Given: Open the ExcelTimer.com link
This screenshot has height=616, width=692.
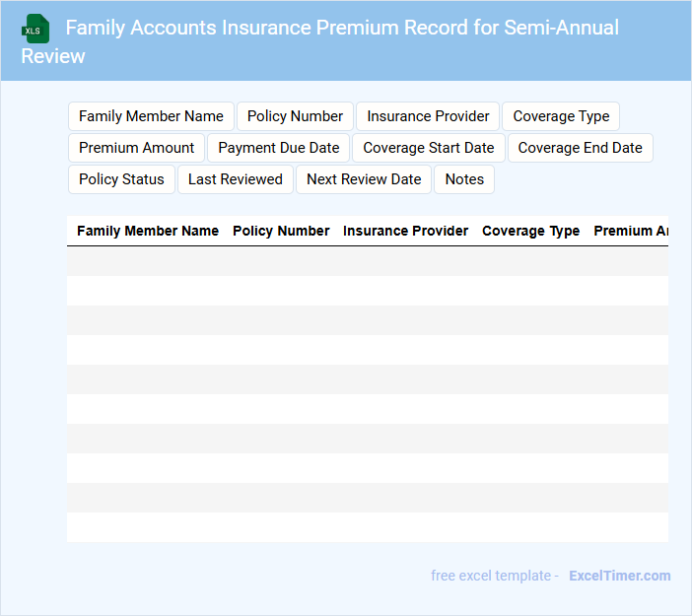Looking at the screenshot, I should click(619, 576).
